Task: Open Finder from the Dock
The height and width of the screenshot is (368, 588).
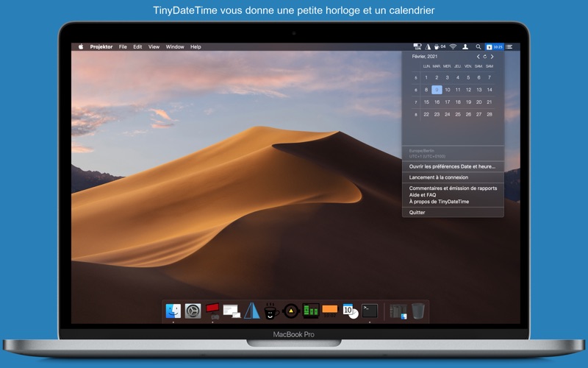Action: pos(173,311)
